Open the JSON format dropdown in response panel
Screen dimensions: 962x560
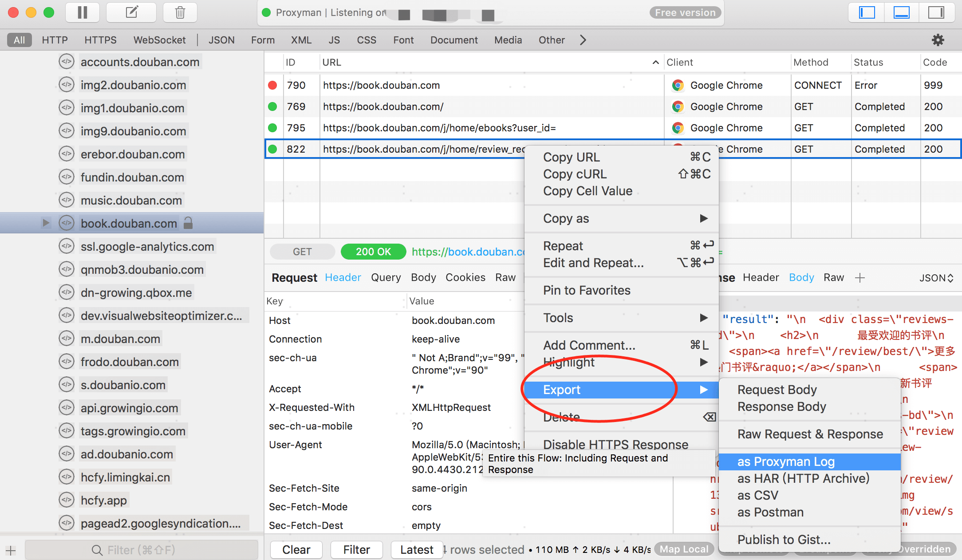936,278
